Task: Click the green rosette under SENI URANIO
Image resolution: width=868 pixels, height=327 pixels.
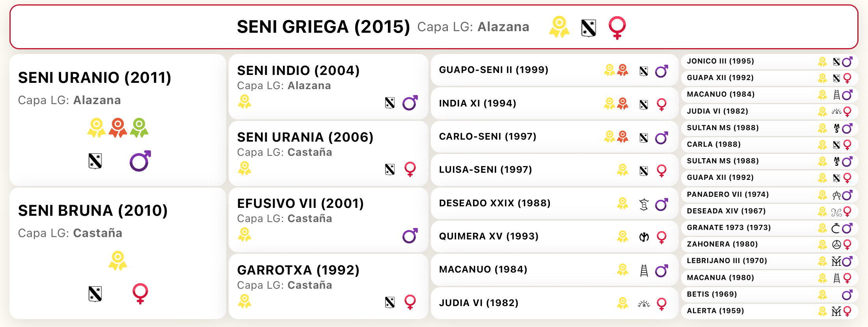Action: click(139, 128)
